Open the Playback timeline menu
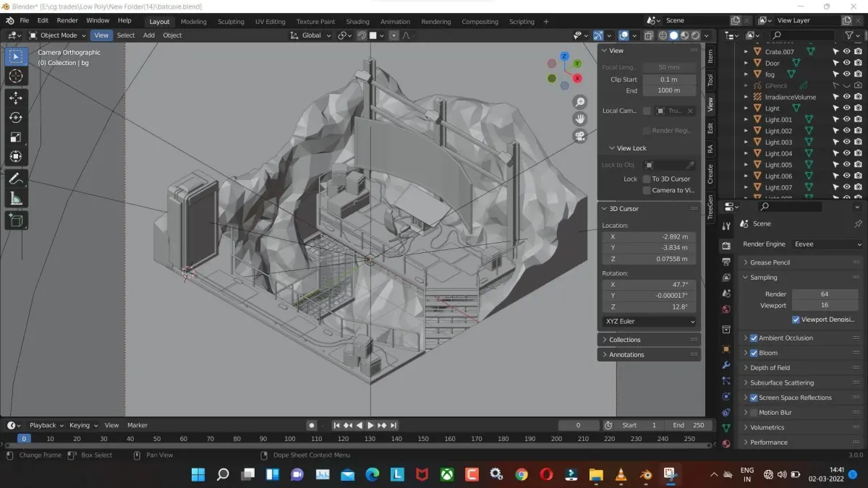The height and width of the screenshot is (488, 868). (46, 425)
